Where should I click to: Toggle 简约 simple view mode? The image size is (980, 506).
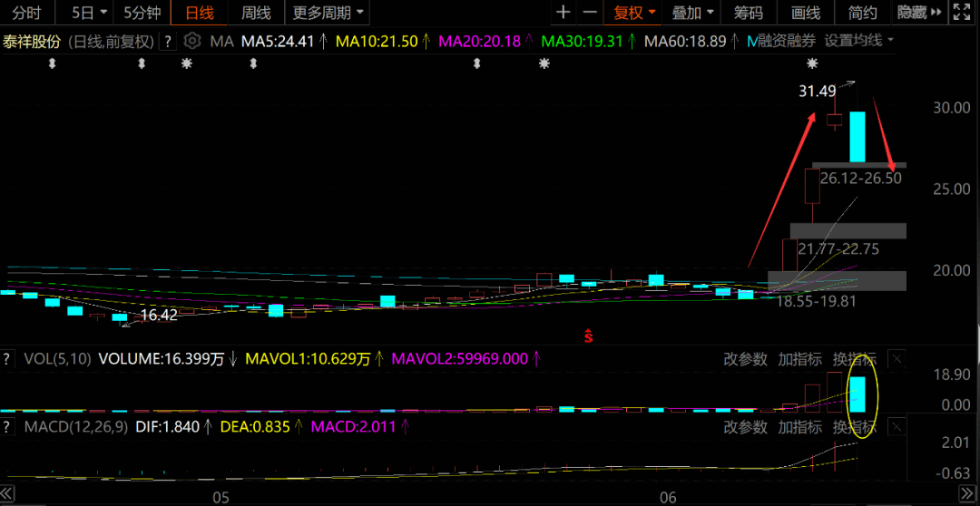(863, 12)
